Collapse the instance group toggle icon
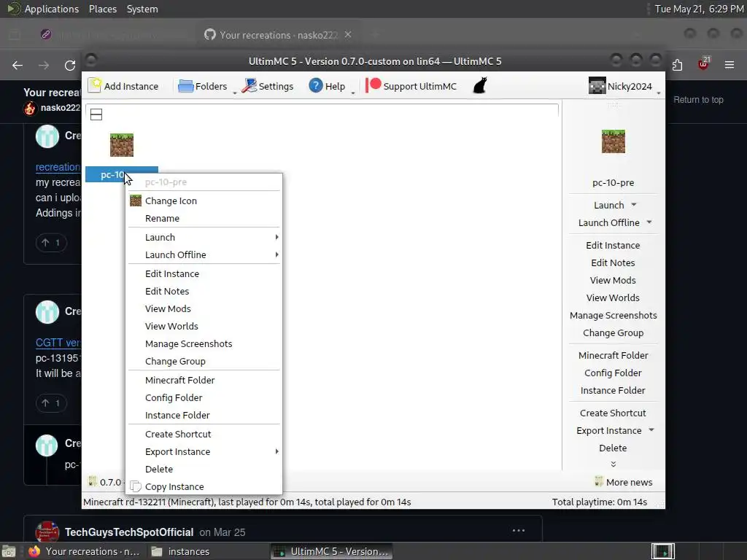 click(96, 114)
